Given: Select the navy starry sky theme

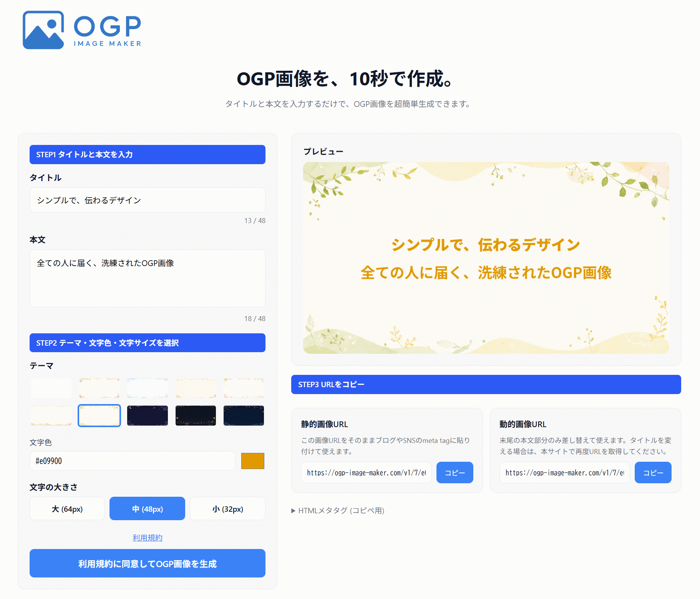Looking at the screenshot, I should (244, 416).
